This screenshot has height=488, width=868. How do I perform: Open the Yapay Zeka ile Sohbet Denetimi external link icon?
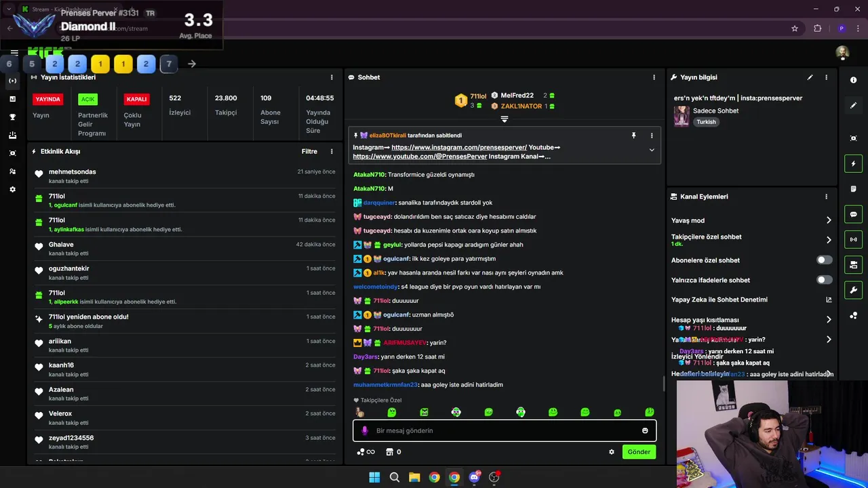point(829,300)
